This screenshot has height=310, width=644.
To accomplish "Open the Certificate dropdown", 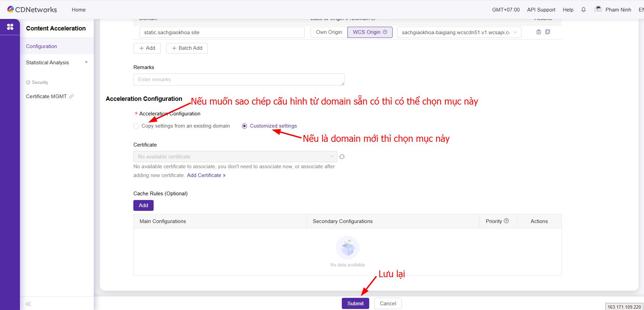I will tap(235, 157).
